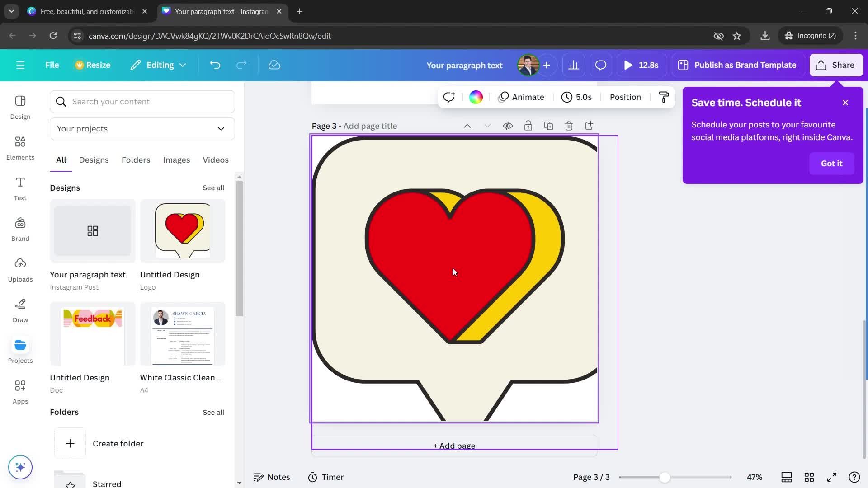This screenshot has width=868, height=488.
Task: Open the Animate options
Action: 521,97
